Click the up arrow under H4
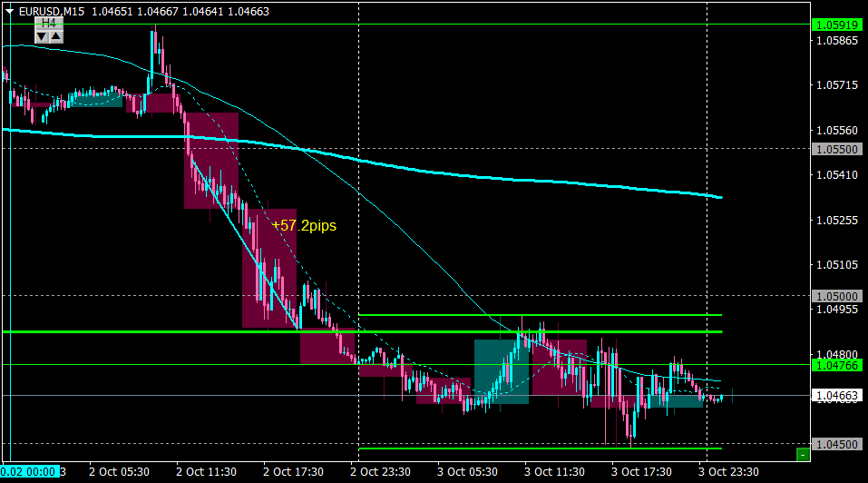 tap(56, 36)
